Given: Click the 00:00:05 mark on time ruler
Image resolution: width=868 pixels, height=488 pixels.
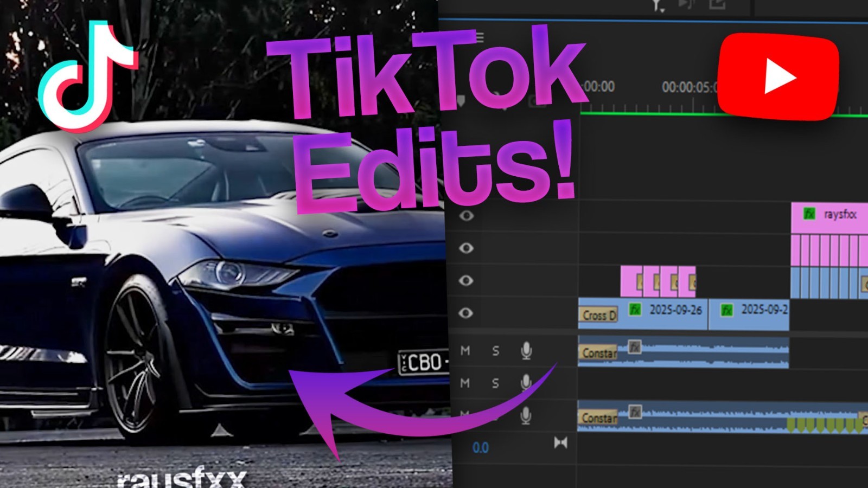Looking at the screenshot, I should (x=689, y=87).
